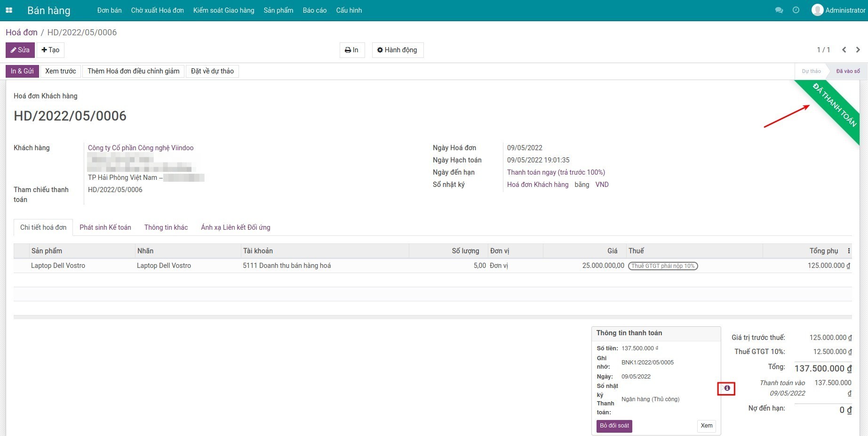Switch to Ánh xạ Liên kết Đối ứng tab
The width and height of the screenshot is (868, 436).
236,227
